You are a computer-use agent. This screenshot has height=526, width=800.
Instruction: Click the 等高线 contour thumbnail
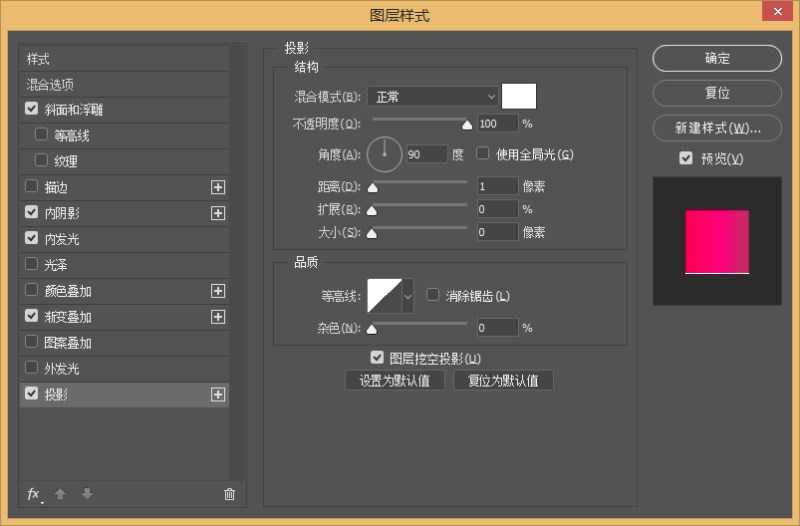[385, 296]
